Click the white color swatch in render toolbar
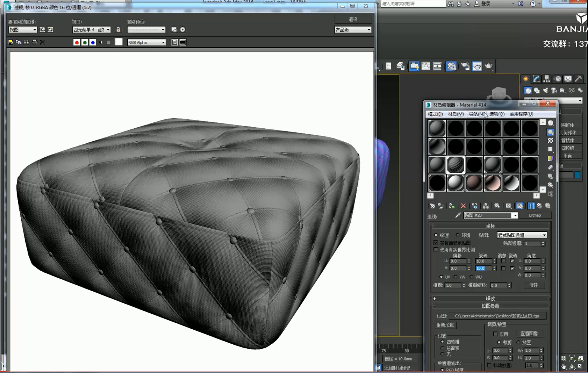 tap(119, 42)
